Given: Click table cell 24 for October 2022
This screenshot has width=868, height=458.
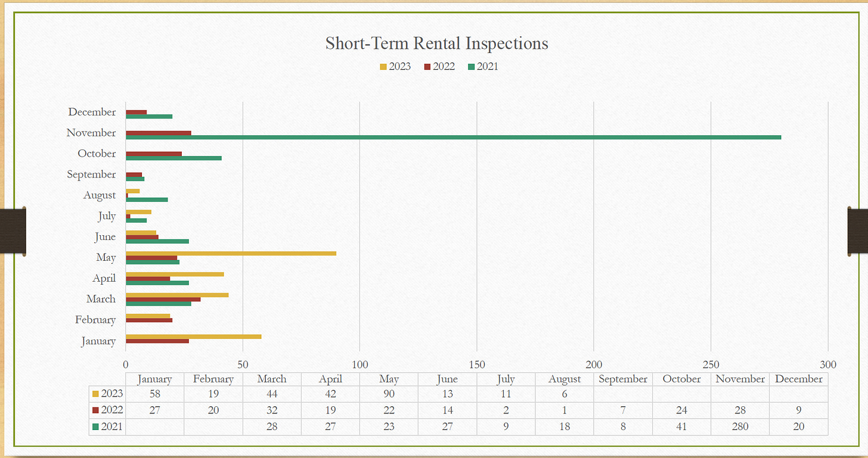Looking at the screenshot, I should click(682, 410).
